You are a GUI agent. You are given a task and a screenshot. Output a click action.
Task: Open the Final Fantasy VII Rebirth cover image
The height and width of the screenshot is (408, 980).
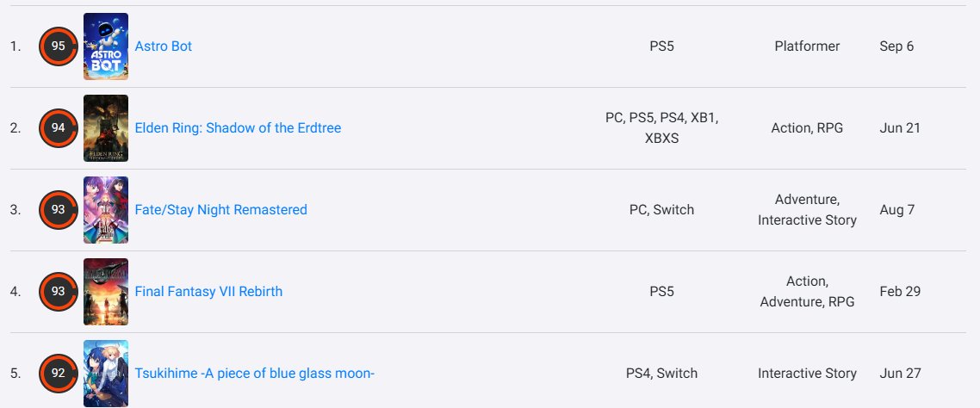106,292
